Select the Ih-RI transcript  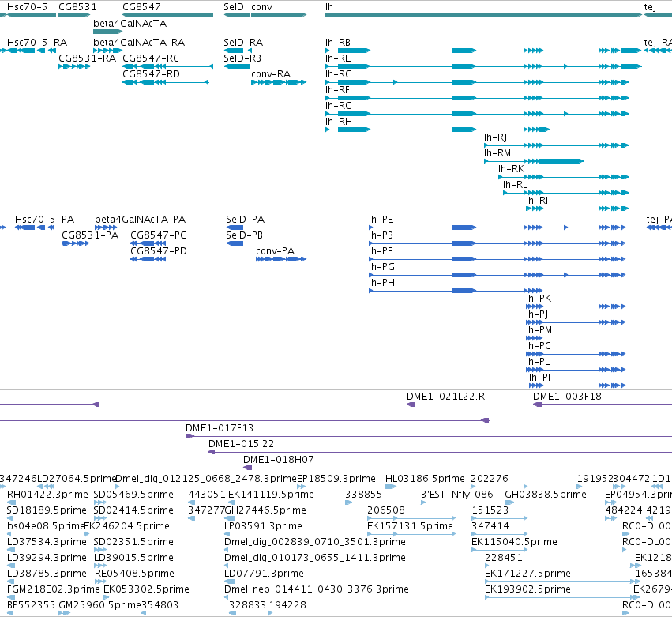pos(577,209)
